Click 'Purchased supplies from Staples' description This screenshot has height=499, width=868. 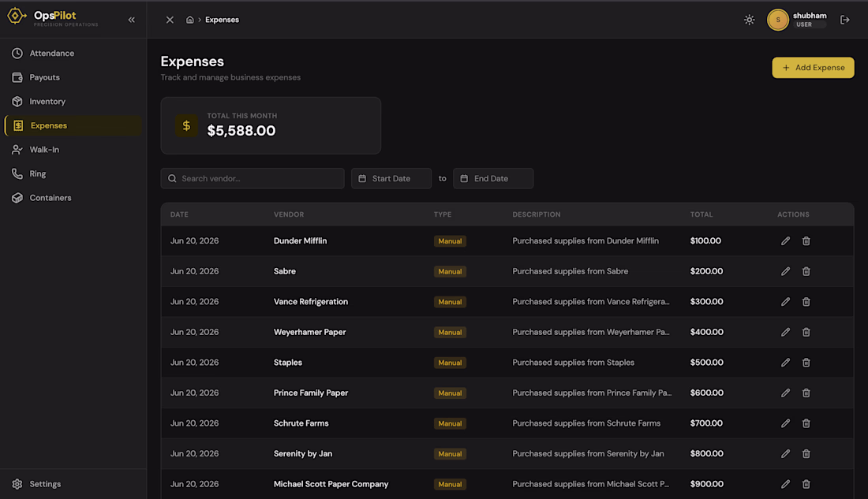tap(574, 363)
